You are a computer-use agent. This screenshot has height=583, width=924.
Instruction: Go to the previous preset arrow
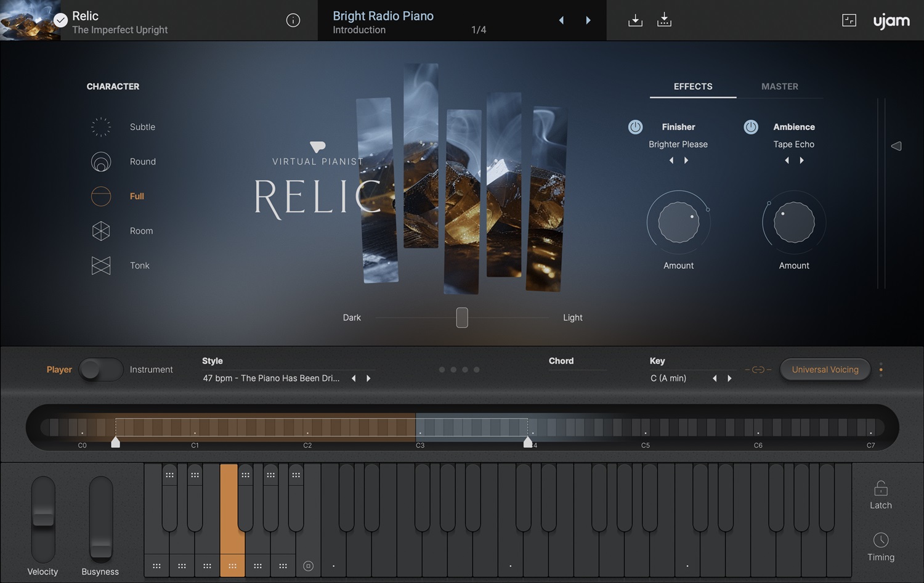pyautogui.click(x=561, y=20)
